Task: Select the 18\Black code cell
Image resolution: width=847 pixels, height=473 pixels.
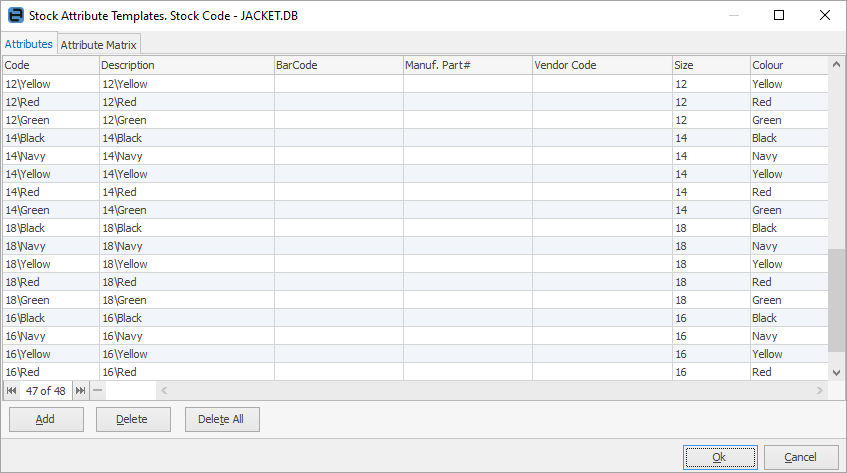Action: 51,228
